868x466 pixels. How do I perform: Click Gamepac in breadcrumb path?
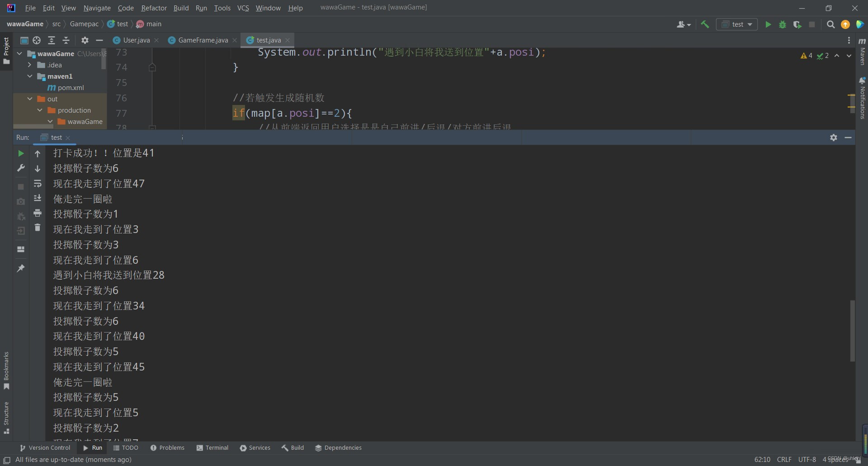tap(84, 24)
